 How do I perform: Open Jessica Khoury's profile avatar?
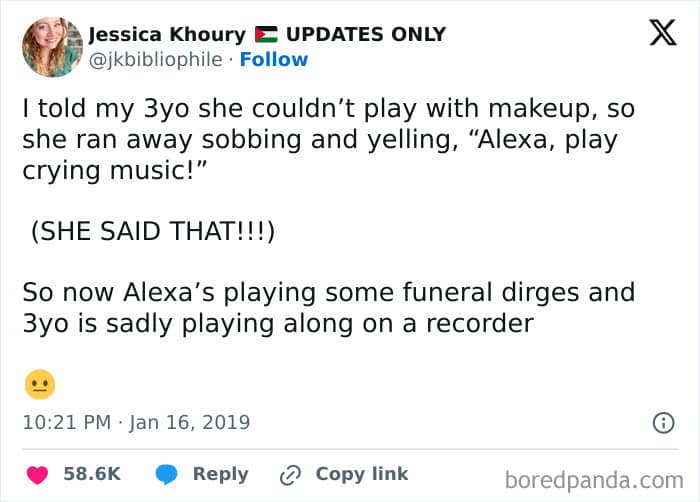pos(52,47)
